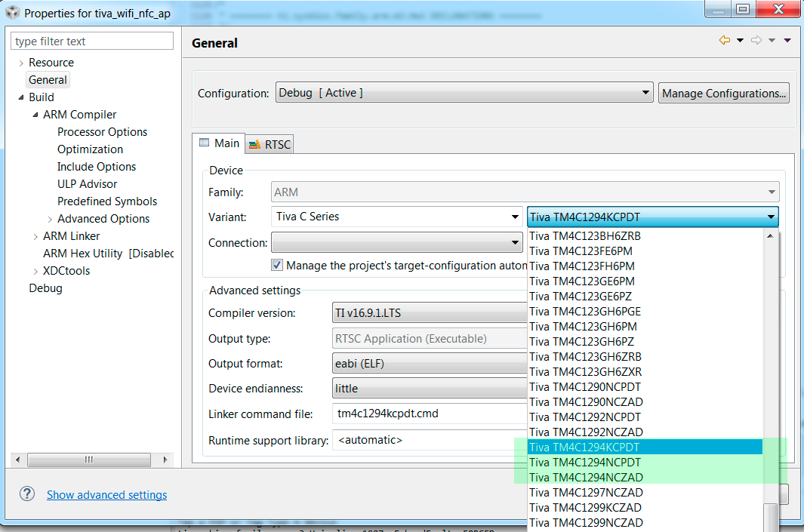
Task: Expand the Resource tree node
Action: coord(21,63)
